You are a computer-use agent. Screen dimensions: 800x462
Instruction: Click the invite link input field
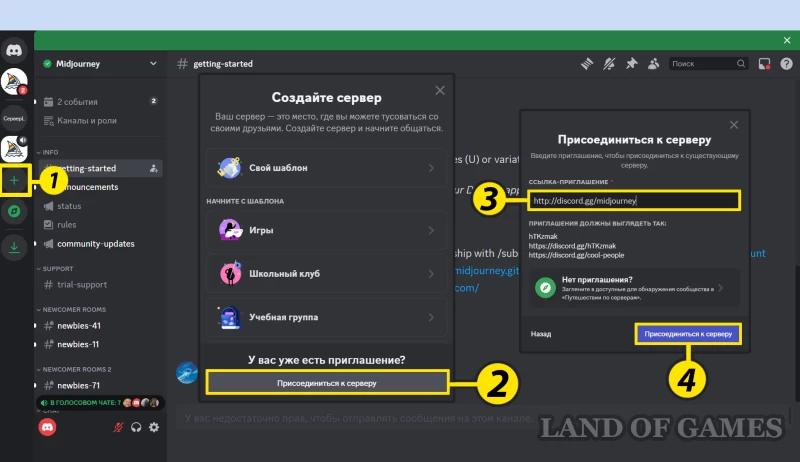click(634, 200)
